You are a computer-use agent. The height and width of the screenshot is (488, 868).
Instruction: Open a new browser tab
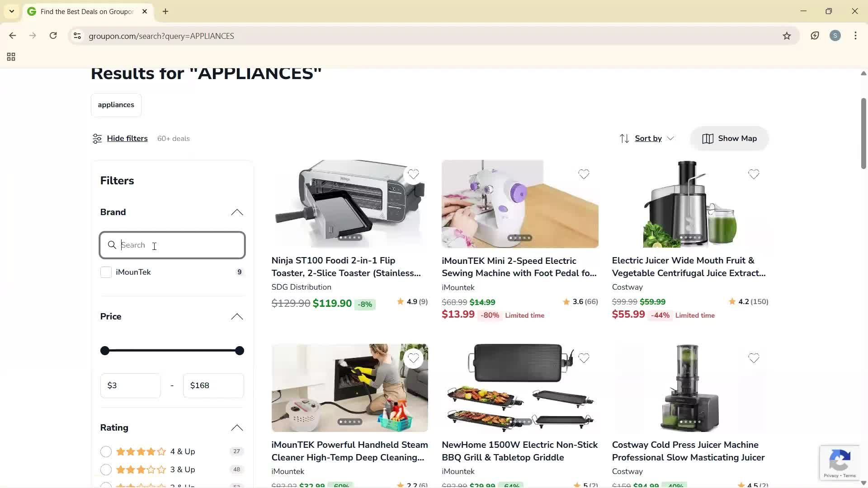point(165,12)
